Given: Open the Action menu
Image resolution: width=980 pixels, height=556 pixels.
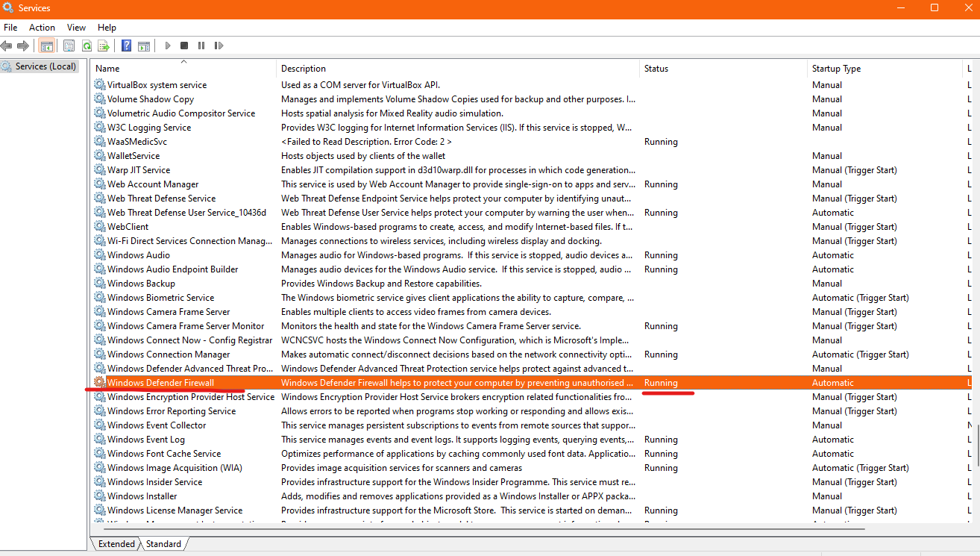Looking at the screenshot, I should pos(42,27).
